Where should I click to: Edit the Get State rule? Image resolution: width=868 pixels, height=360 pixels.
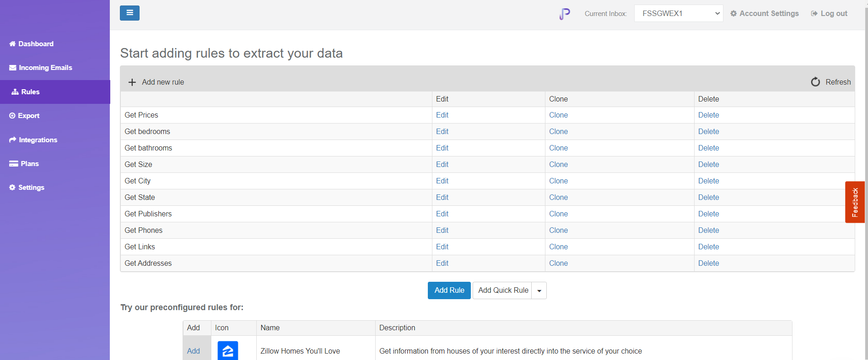pos(442,198)
